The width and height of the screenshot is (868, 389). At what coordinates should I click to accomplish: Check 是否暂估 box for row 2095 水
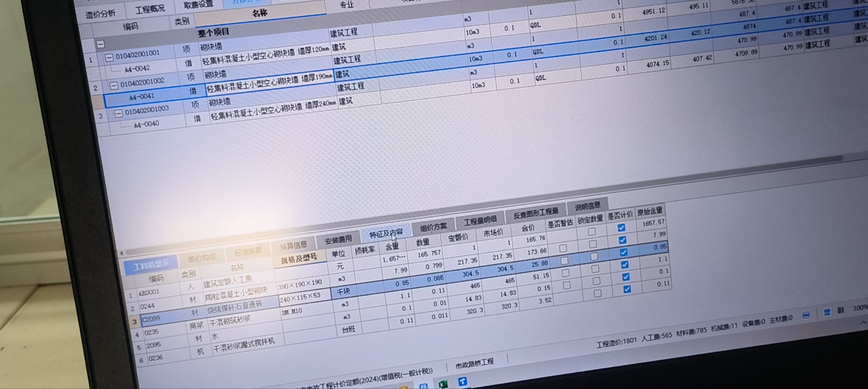pyautogui.click(x=566, y=285)
